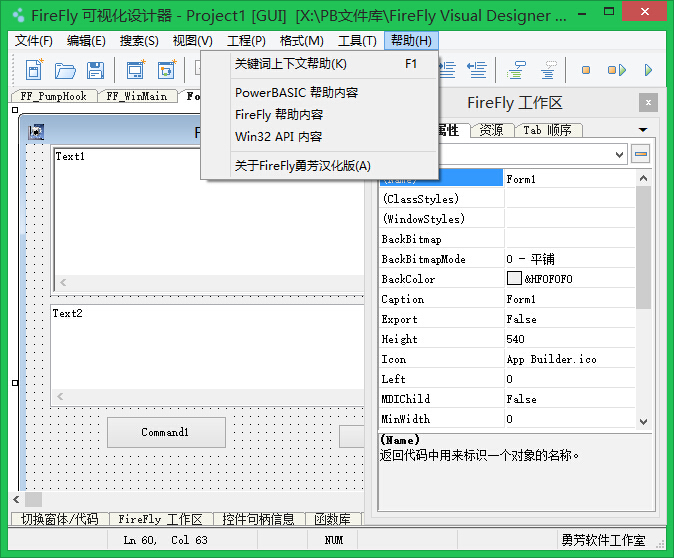Click the Form1 window icon in designer

[36, 132]
